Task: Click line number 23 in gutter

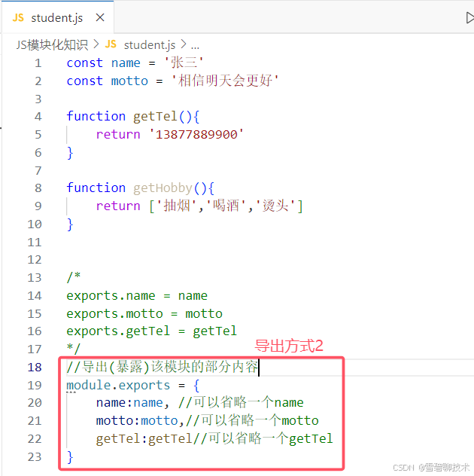Action: 35,457
